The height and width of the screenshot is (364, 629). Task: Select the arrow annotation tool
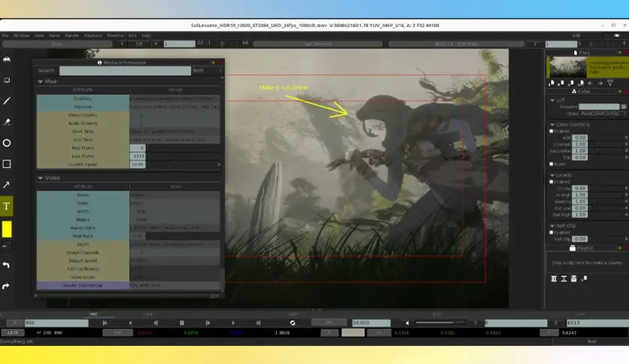pos(7,185)
